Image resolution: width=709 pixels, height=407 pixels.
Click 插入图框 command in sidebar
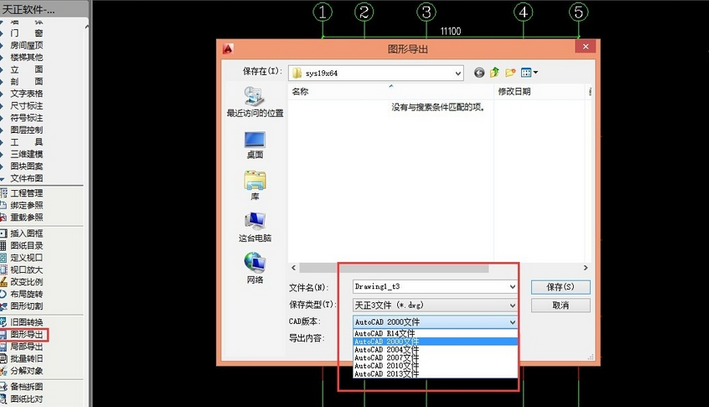pos(27,233)
